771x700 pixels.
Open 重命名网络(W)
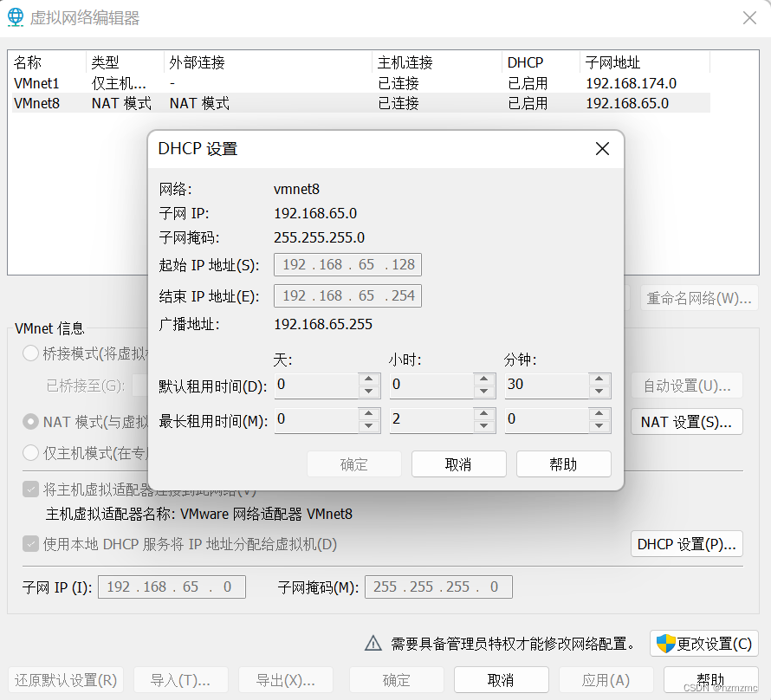699,298
